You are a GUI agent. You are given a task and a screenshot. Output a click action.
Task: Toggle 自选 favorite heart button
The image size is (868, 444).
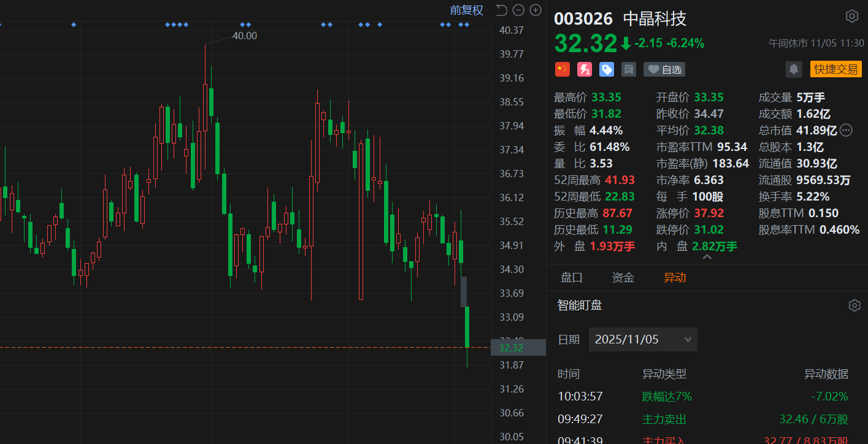664,69
